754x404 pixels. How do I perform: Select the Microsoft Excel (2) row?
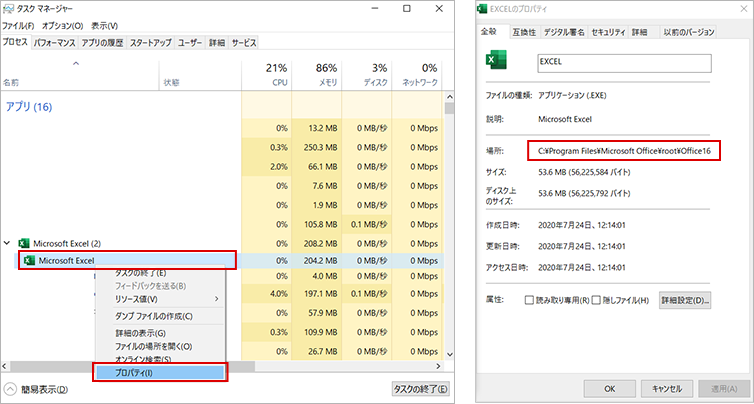[221, 243]
